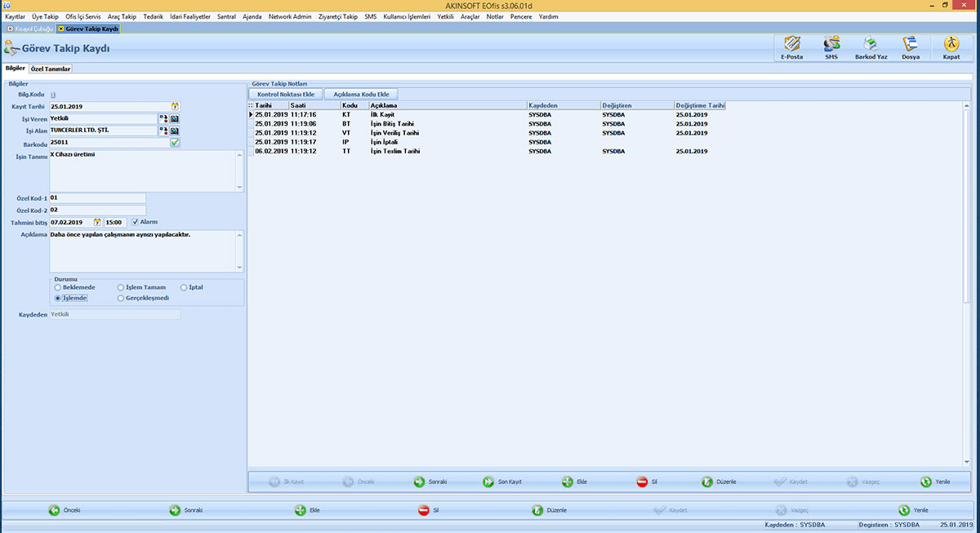Screen dimensions: 980x533
Task: Open the E-Posta toolbar icon
Action: click(791, 48)
